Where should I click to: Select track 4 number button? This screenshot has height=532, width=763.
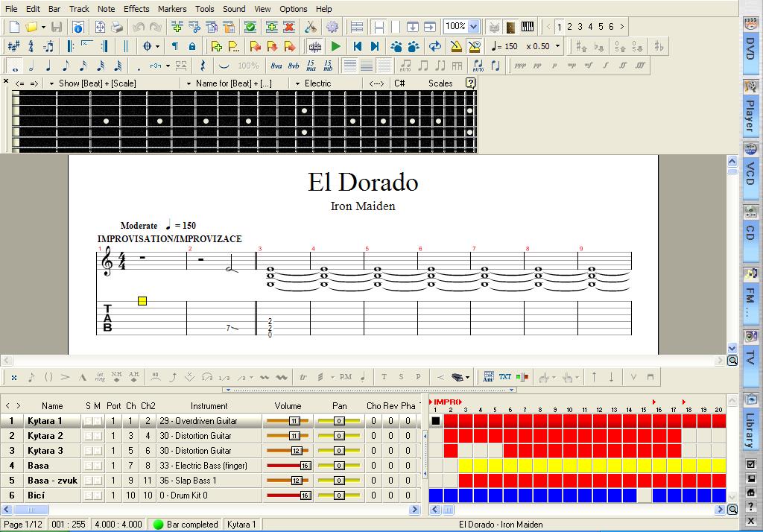click(590, 27)
